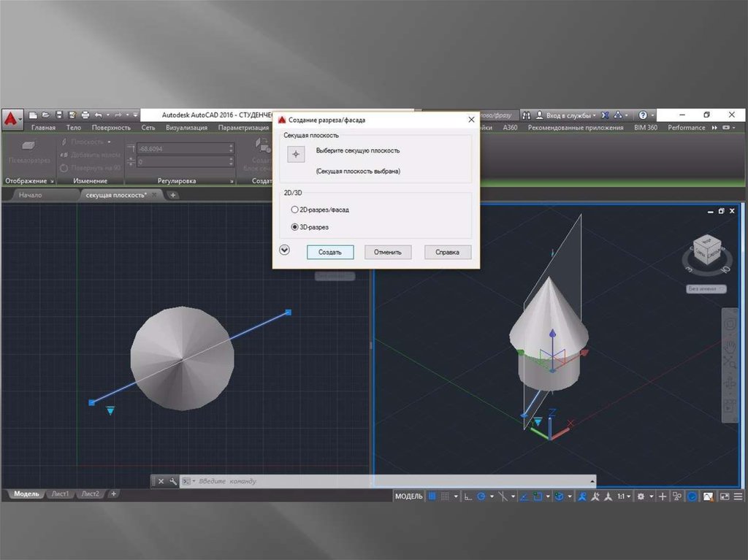Switch to the Визуализация ribbon tab
Image resolution: width=748 pixels, height=560 pixels.
pyautogui.click(x=186, y=128)
